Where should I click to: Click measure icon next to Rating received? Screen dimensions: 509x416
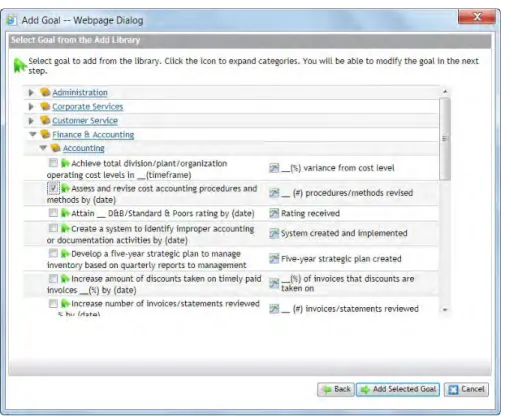tap(274, 213)
